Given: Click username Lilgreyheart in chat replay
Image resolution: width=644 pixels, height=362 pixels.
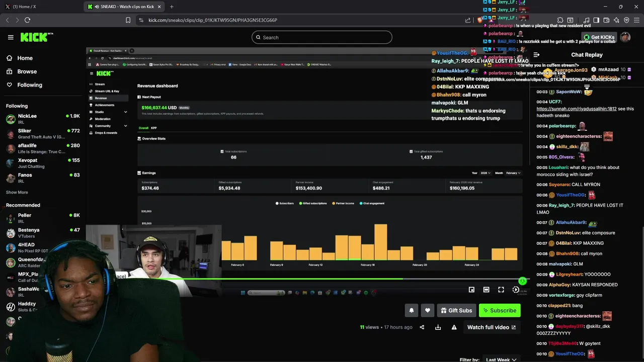Looking at the screenshot, I should [x=569, y=275].
